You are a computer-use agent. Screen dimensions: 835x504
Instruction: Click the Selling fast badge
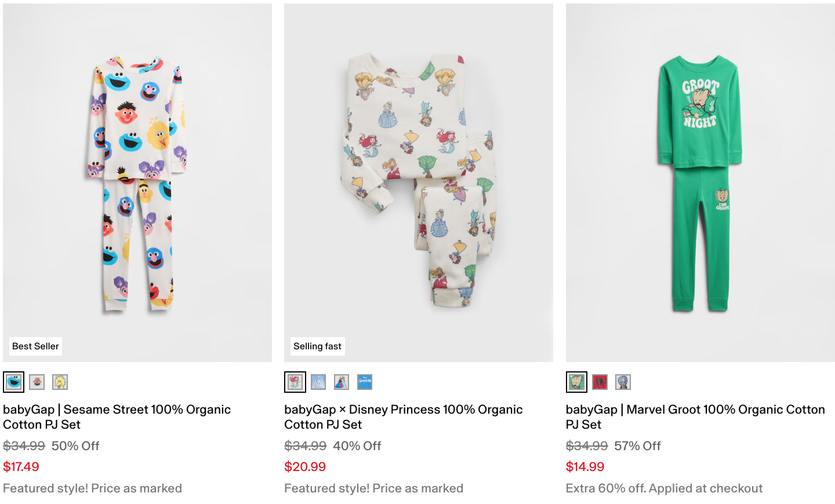click(317, 346)
